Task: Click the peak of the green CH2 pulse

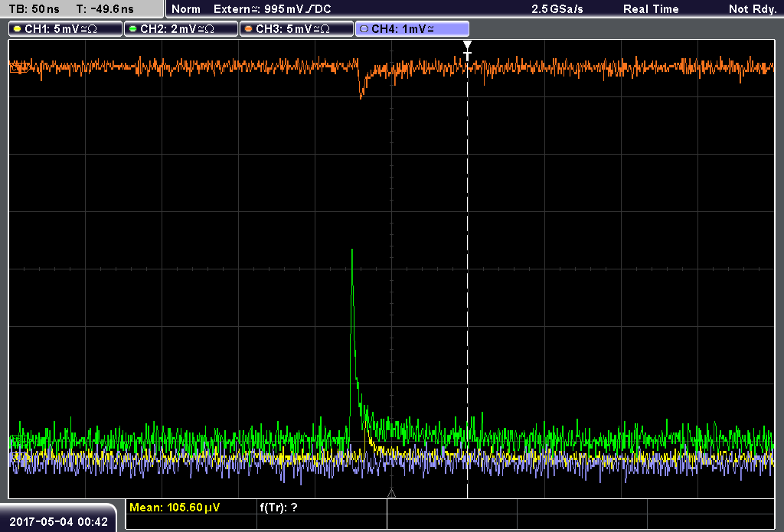Action: coord(352,250)
